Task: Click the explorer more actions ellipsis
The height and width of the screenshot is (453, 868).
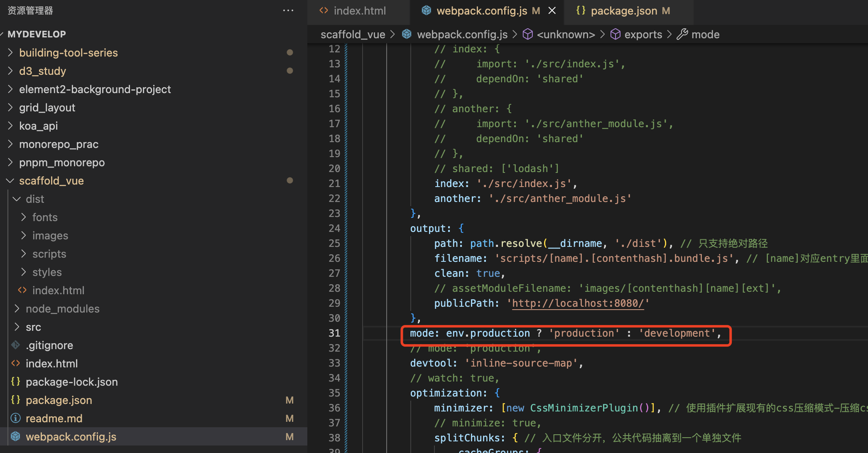Action: (288, 10)
